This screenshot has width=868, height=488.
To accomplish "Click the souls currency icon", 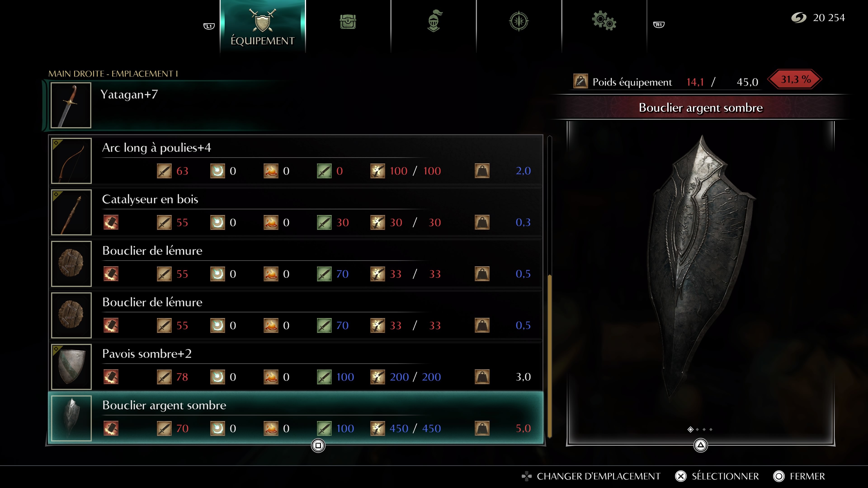I will tap(799, 18).
